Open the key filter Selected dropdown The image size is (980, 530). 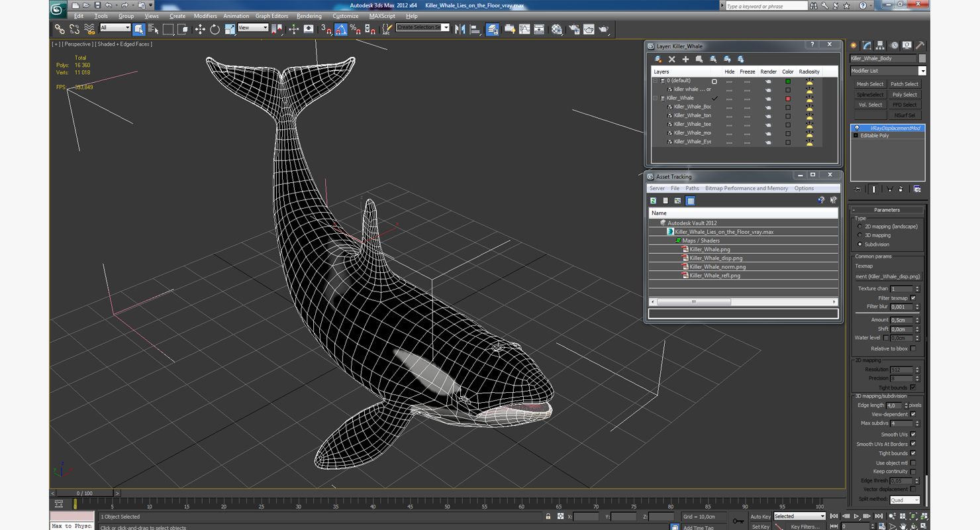(x=799, y=516)
